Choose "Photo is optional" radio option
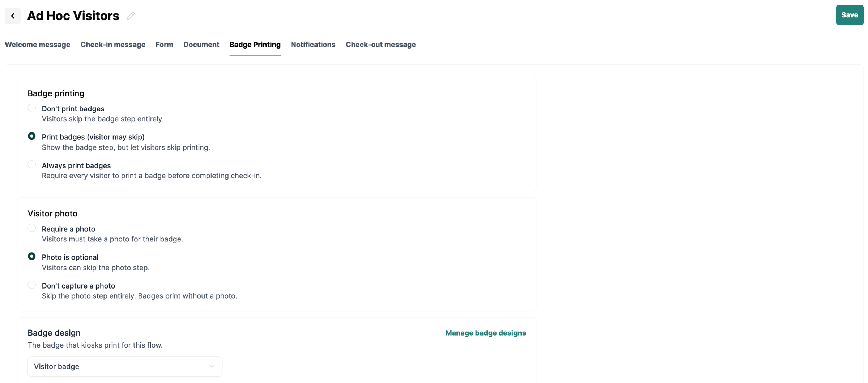The height and width of the screenshot is (383, 868). (32, 256)
